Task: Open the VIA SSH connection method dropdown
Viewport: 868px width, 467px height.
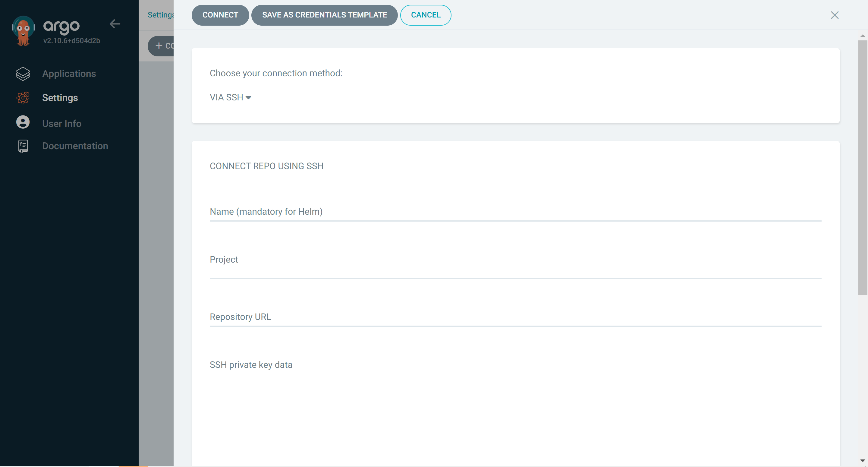Action: point(226,97)
